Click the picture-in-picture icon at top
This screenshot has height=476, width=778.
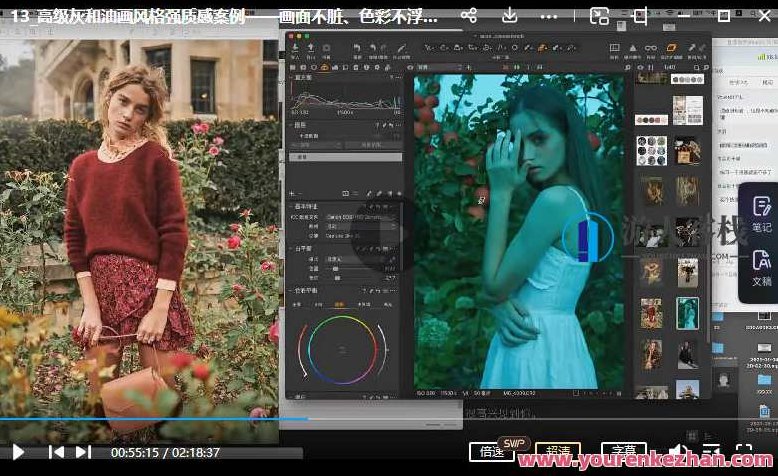pos(599,16)
